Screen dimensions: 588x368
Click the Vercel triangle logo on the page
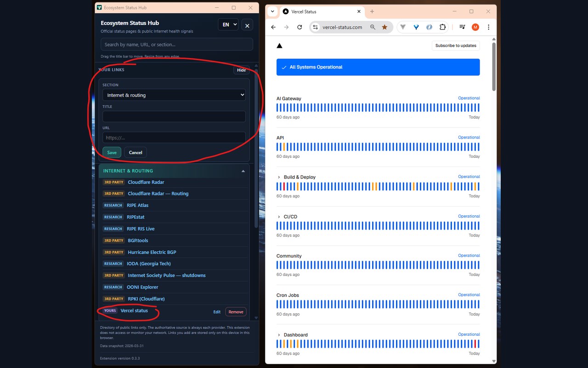click(279, 46)
